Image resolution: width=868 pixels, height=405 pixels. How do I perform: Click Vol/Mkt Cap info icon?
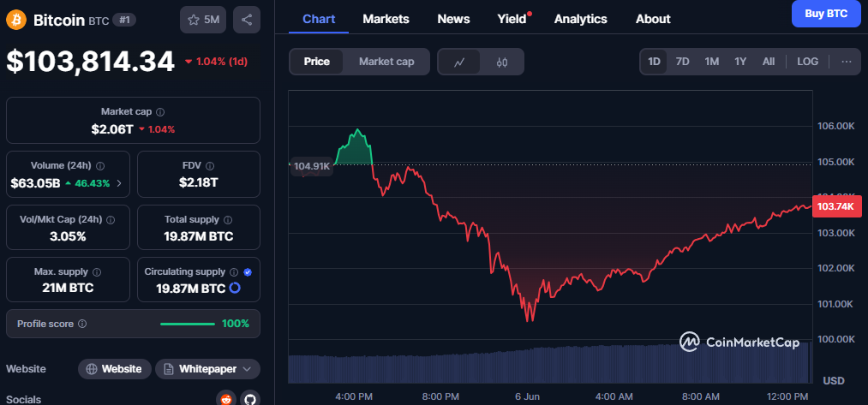click(x=111, y=220)
